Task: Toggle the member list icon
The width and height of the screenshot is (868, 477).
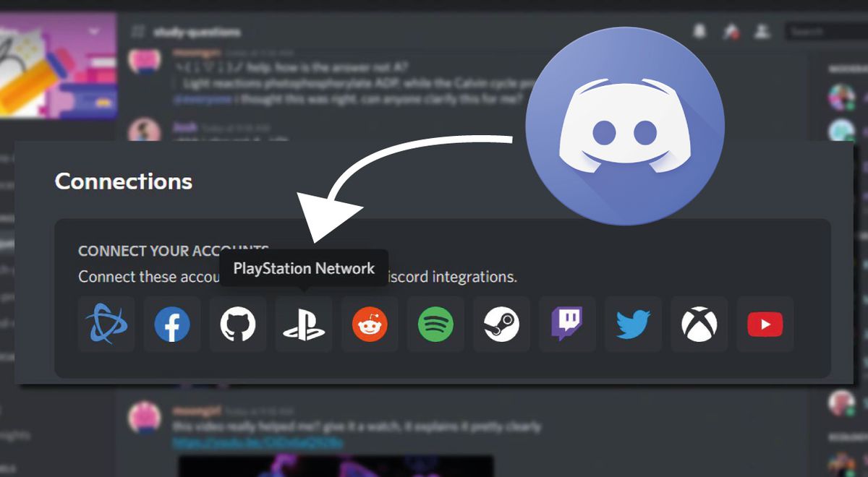Action: click(762, 31)
